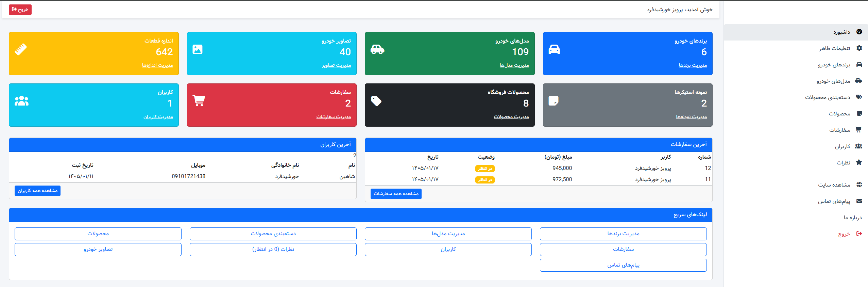This screenshot has height=287, width=868.
Task: Click مشاهده همه سفارشات button
Action: click(x=396, y=194)
